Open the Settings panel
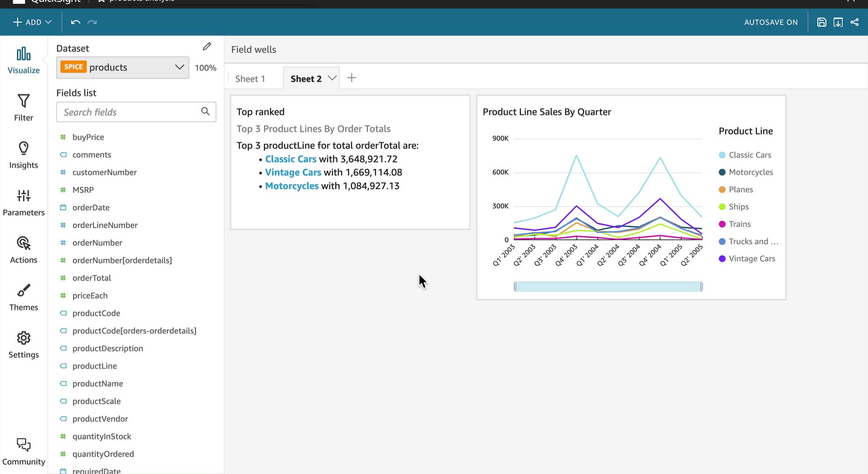The width and height of the screenshot is (868, 474). [x=24, y=345]
